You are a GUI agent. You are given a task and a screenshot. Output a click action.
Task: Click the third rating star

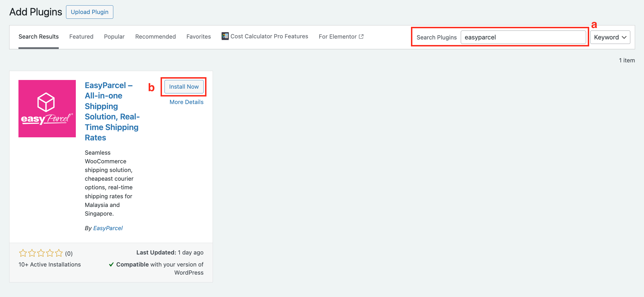[41, 253]
